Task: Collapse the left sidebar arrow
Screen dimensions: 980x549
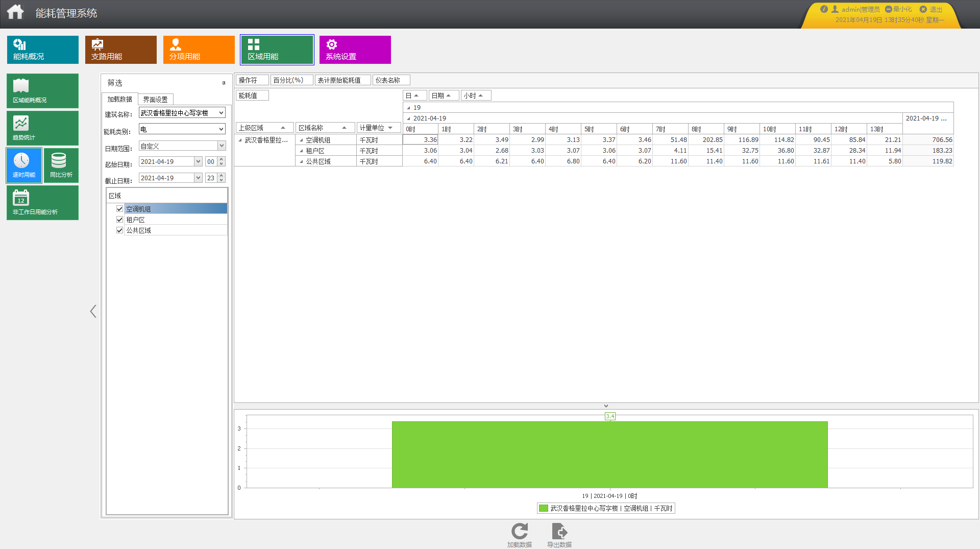Action: coord(93,312)
